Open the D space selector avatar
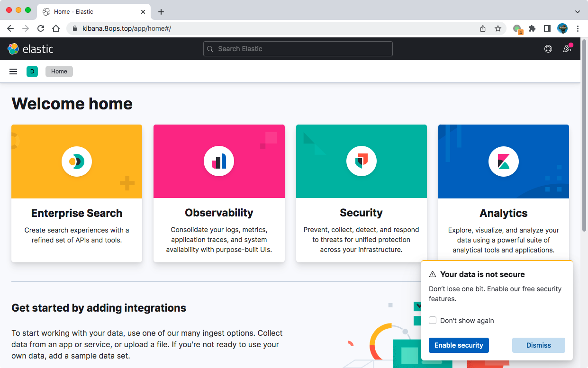Viewport: 588px width, 368px height. [32, 72]
